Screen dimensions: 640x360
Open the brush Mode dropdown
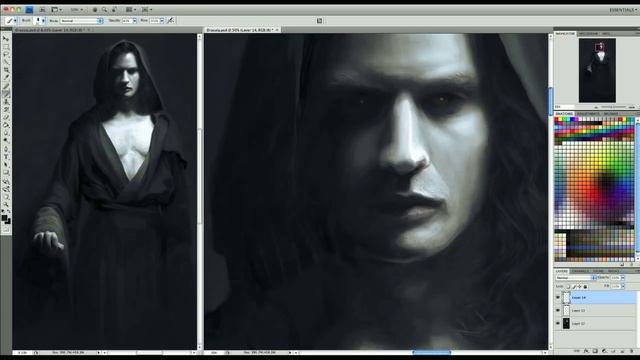(82, 21)
